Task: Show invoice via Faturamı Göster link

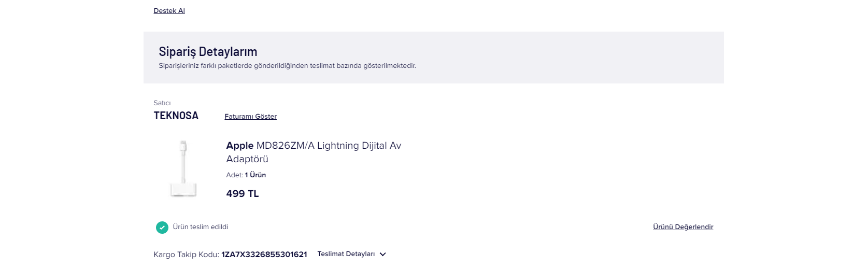Action: pyautogui.click(x=250, y=117)
